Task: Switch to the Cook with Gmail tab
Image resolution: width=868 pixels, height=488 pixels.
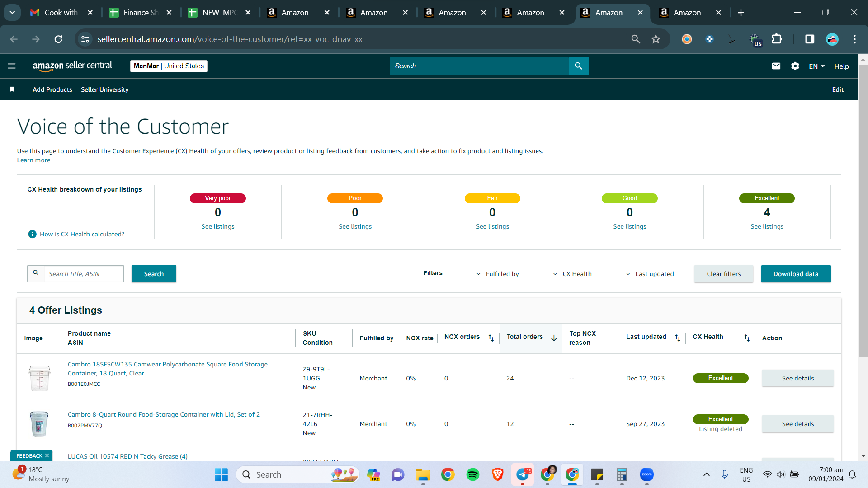Action: tap(61, 13)
